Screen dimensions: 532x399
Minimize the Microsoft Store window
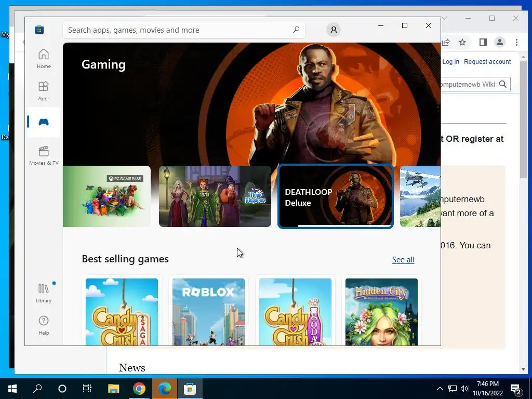381,25
